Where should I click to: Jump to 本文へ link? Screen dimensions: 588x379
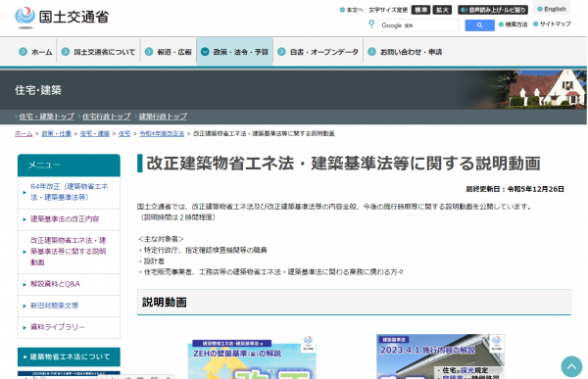coord(352,10)
